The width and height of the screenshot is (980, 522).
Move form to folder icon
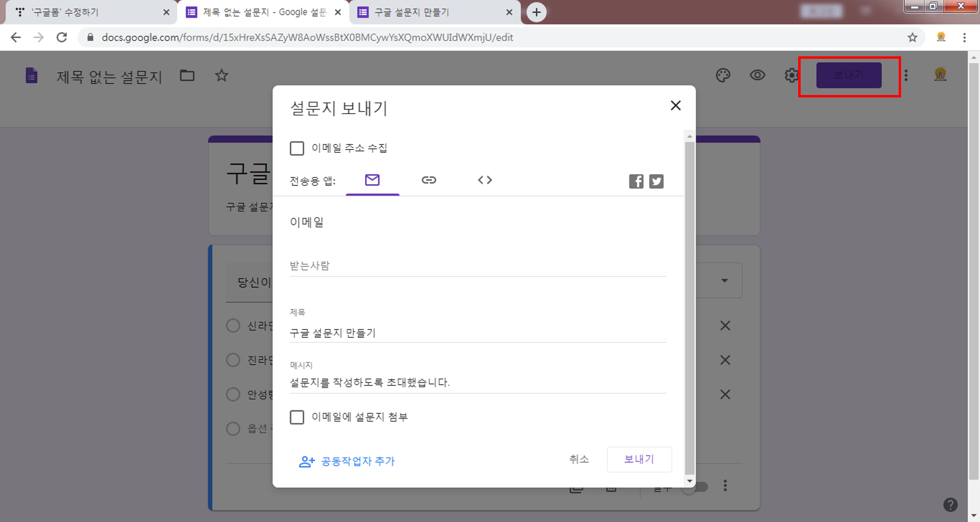point(187,75)
